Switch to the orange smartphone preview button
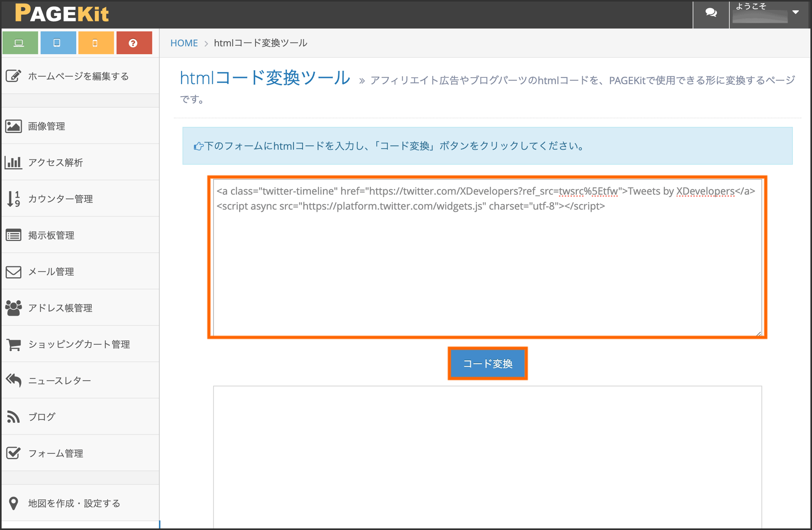 pyautogui.click(x=96, y=43)
